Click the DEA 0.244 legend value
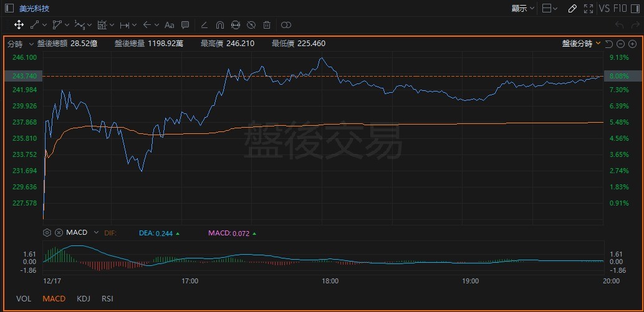 pos(160,233)
